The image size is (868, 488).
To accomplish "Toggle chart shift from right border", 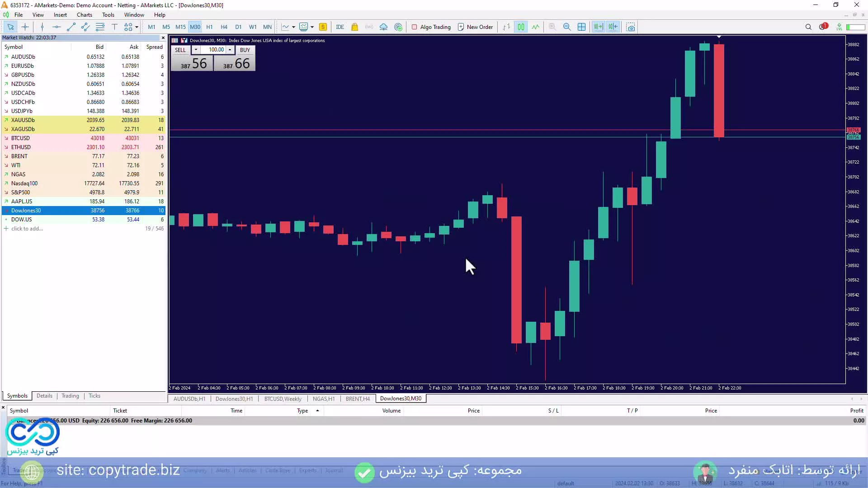I will [613, 27].
